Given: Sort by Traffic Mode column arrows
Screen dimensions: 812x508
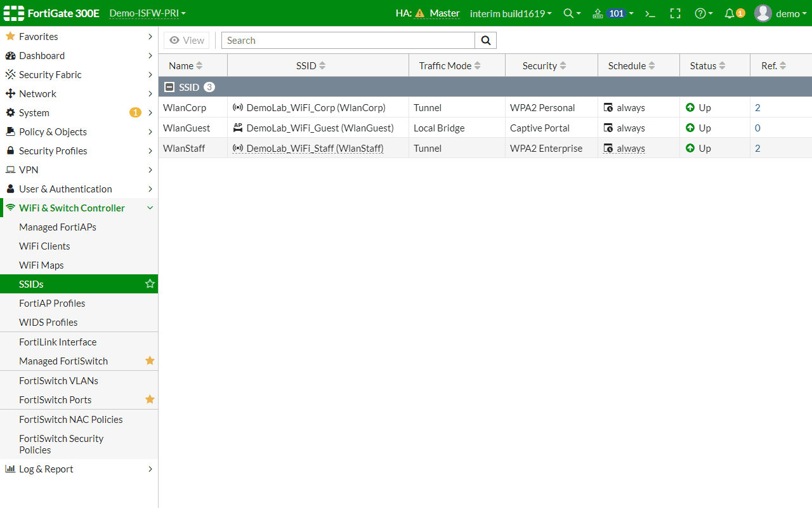Looking at the screenshot, I should click(x=478, y=66).
